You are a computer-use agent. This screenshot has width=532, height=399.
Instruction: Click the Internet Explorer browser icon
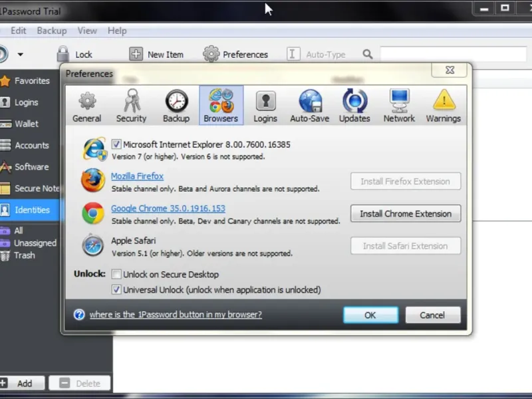point(94,149)
